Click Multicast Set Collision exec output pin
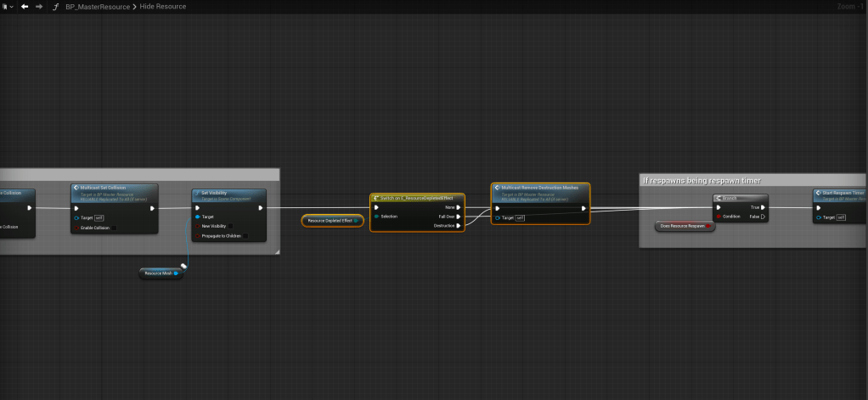The width and height of the screenshot is (868, 400). [x=152, y=209]
